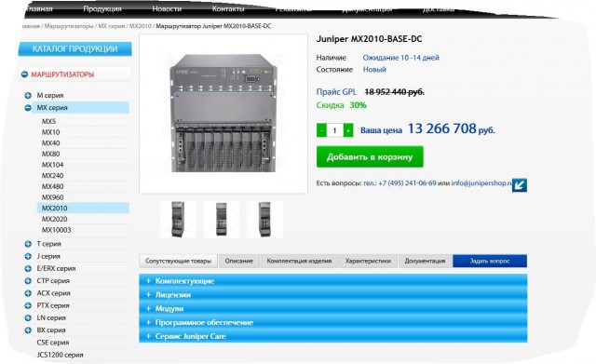The width and height of the screenshot is (596, 364).
Task: Go to MX240 model page
Action: point(52,176)
